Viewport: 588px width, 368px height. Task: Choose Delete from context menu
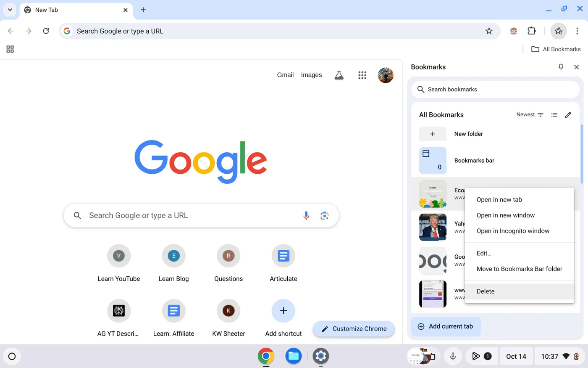click(x=520, y=291)
